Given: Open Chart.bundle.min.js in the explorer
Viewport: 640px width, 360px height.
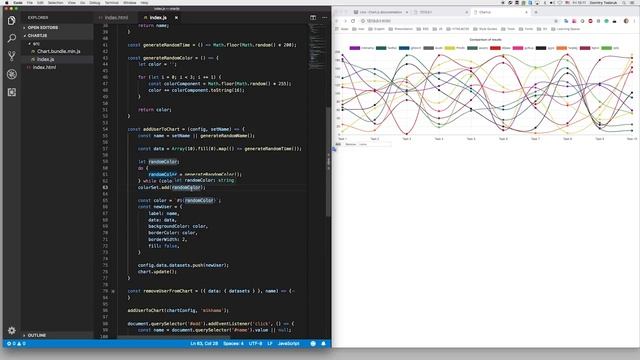Looking at the screenshot, I should tap(58, 51).
